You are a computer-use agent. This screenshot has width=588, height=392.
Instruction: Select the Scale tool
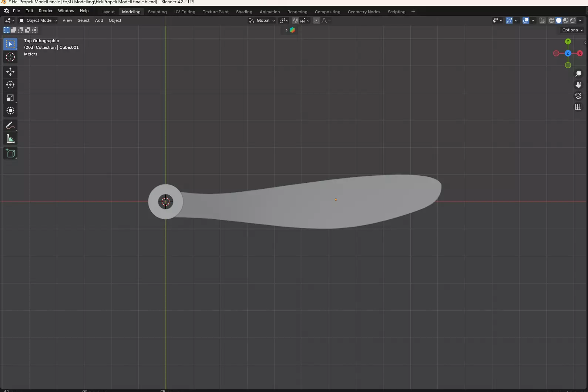pyautogui.click(x=10, y=98)
